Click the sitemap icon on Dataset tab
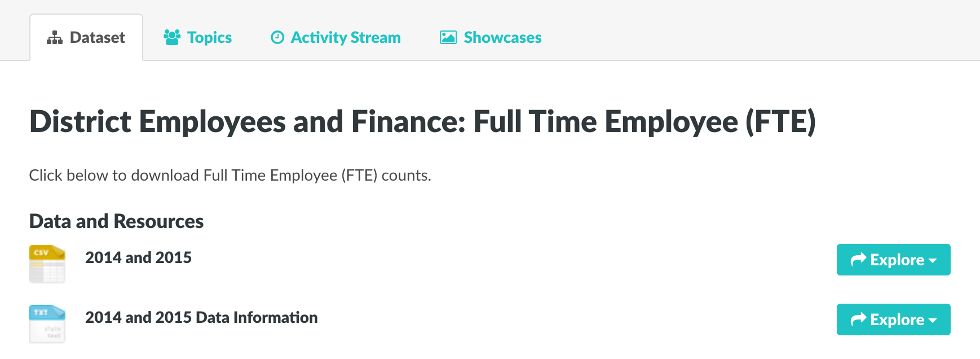Screen dimensions: 980x359 pos(55,38)
